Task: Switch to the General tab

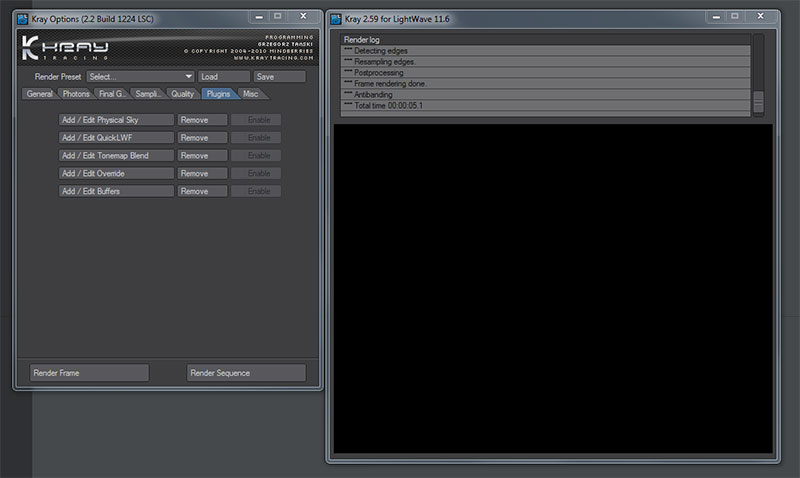Action: tap(40, 94)
